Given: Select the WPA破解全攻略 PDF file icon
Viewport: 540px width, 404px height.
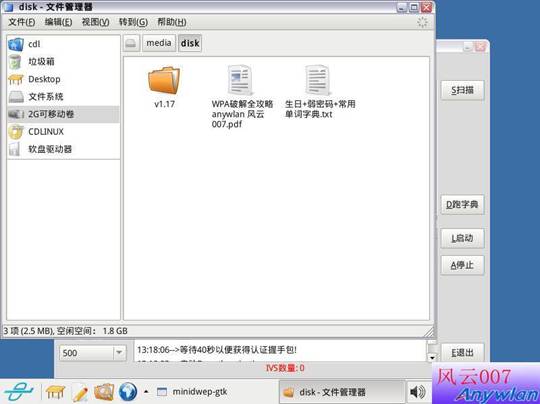Looking at the screenshot, I should coord(239,80).
